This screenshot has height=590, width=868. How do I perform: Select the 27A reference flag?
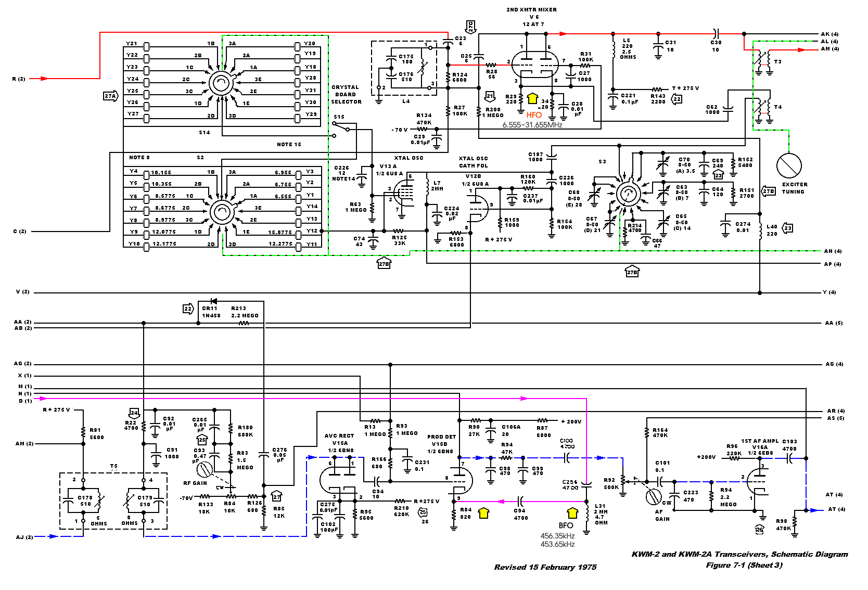111,96
